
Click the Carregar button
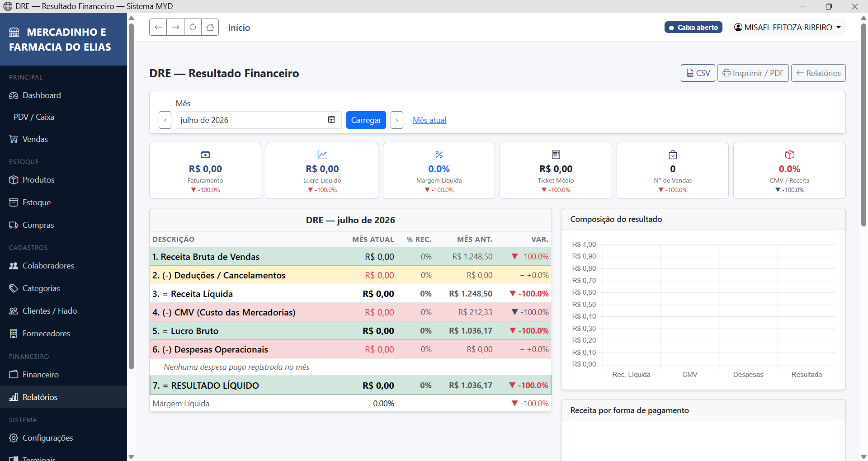point(366,120)
